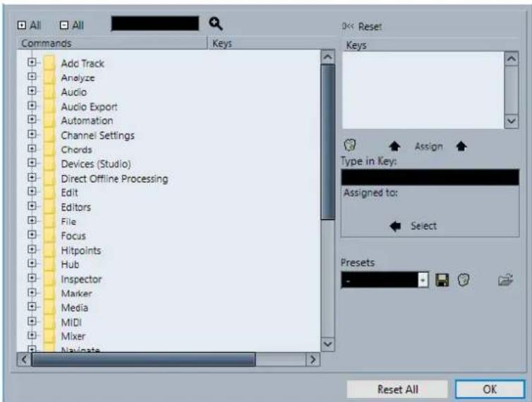Click the Reset keys icon
This screenshot has height=402, width=532.
pyautogui.click(x=348, y=26)
